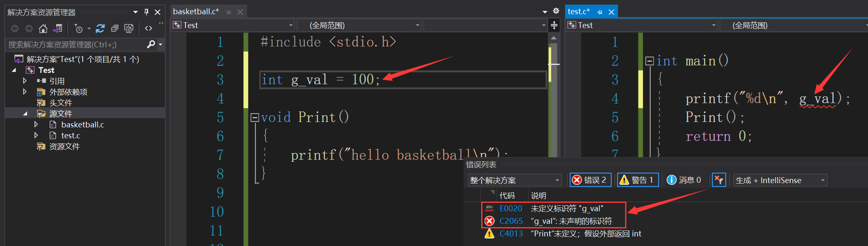Open the 全局范围 scope dropdown in basketball.c editor
Image resolution: width=868 pixels, height=246 pixels.
pyautogui.click(x=359, y=26)
